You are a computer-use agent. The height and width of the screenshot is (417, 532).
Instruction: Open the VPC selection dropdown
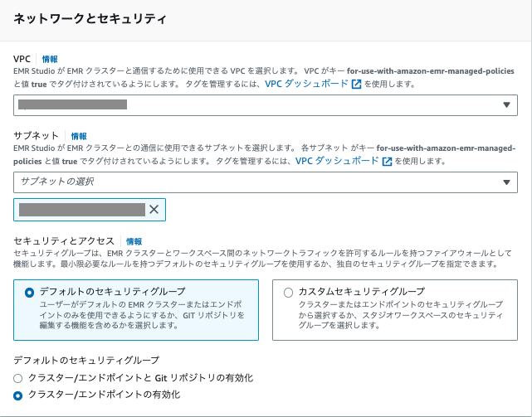coord(266,105)
